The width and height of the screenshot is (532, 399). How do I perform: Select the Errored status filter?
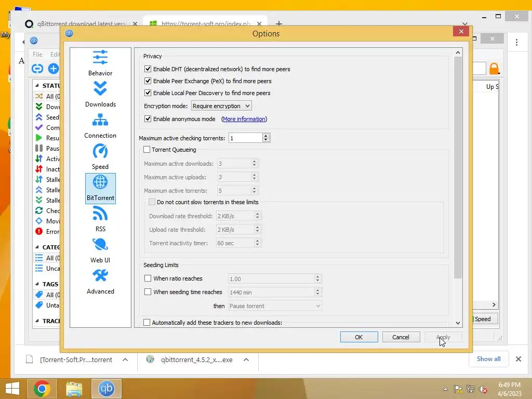pyautogui.click(x=47, y=231)
